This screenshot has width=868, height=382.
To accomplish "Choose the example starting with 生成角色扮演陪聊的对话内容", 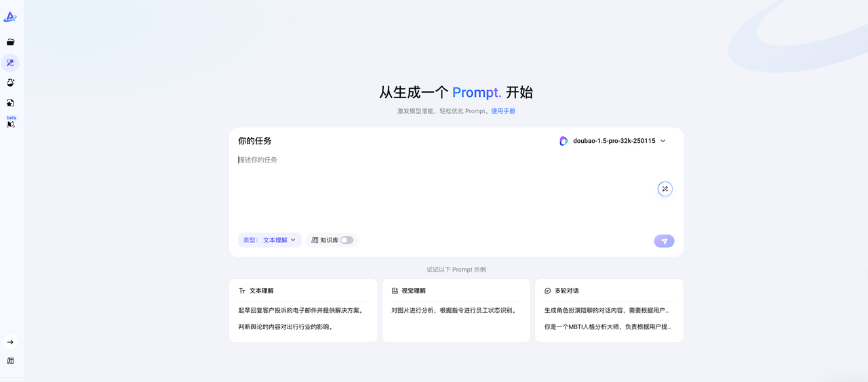I will (x=608, y=310).
